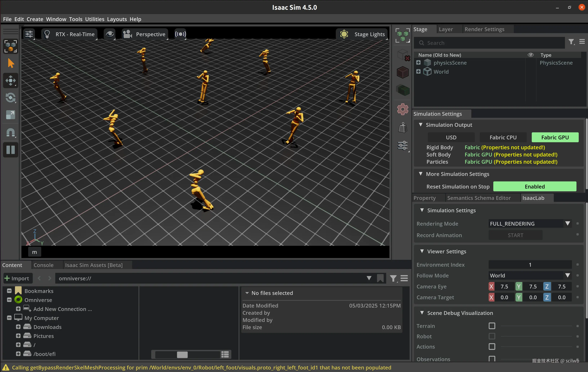Viewport: 588px width, 372px height.
Task: Click the Import button in Content
Action: (17, 278)
